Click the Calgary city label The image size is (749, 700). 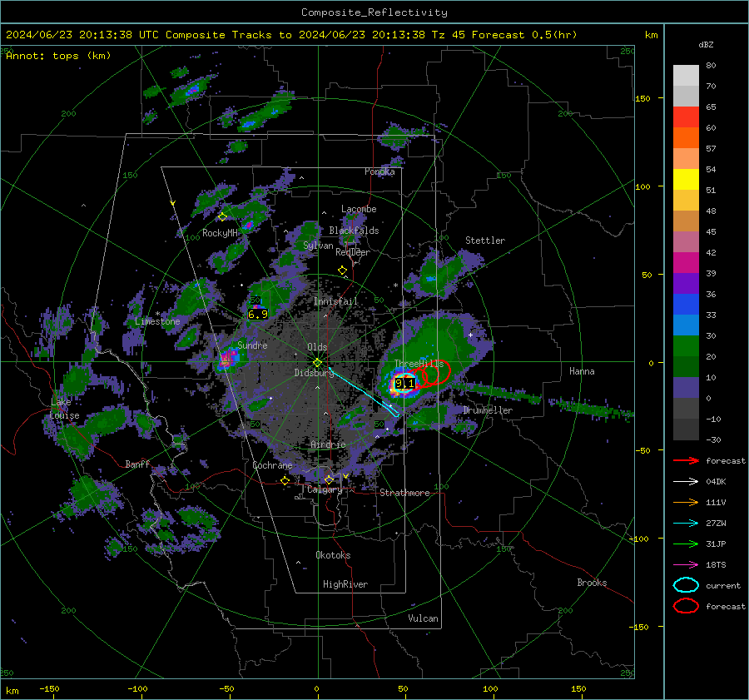click(325, 489)
